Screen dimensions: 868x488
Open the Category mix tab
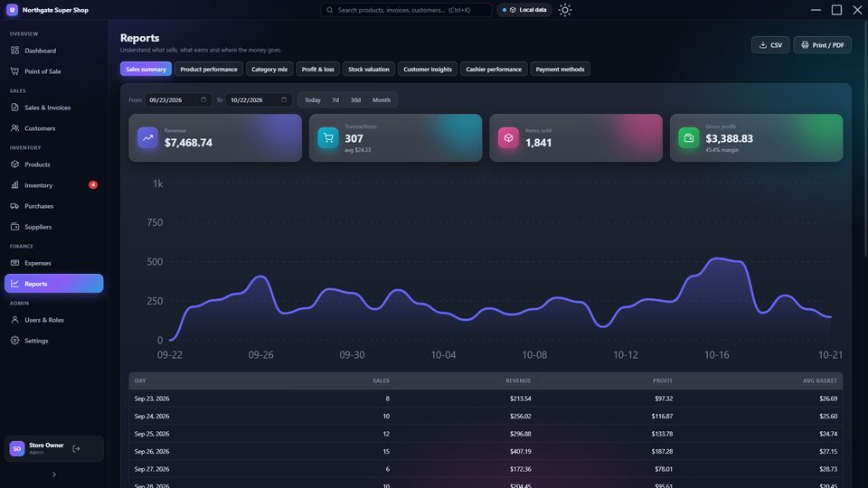coord(269,70)
